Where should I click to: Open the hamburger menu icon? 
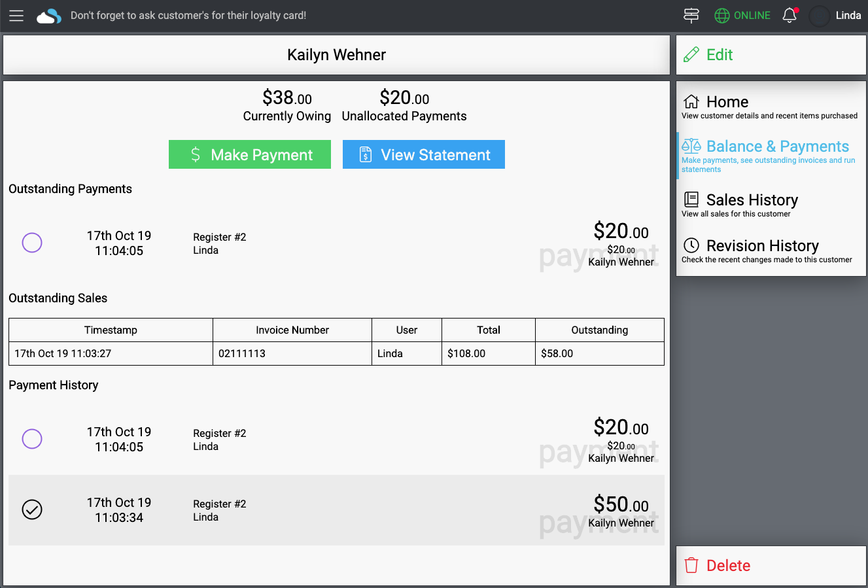click(16, 16)
